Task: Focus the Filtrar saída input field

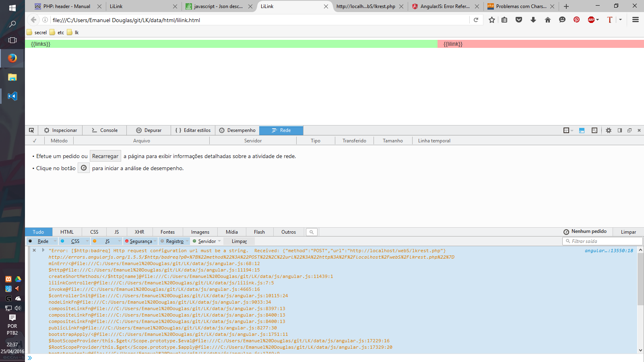Action: (x=602, y=241)
